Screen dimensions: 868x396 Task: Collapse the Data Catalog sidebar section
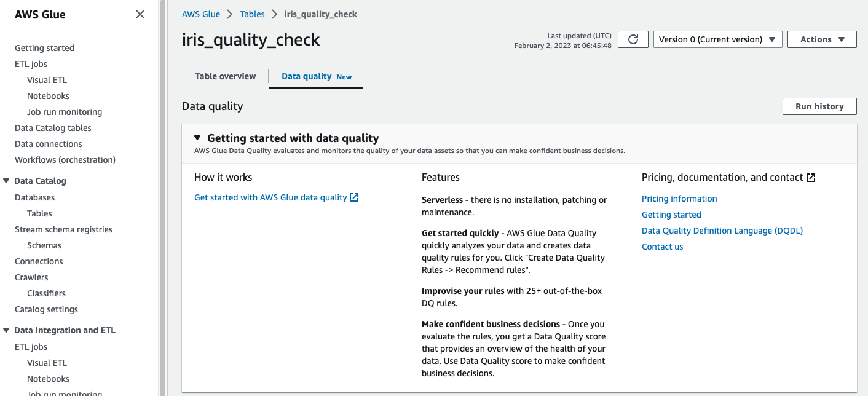pyautogui.click(x=6, y=180)
